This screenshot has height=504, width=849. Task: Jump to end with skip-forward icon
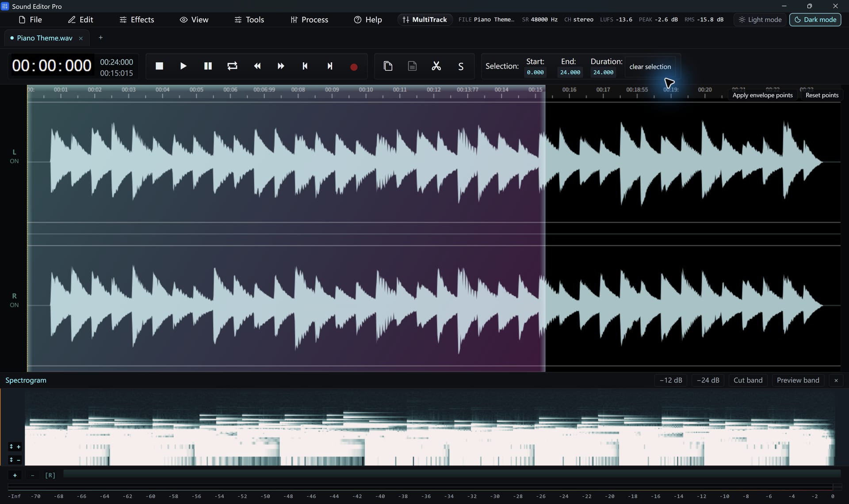(329, 66)
